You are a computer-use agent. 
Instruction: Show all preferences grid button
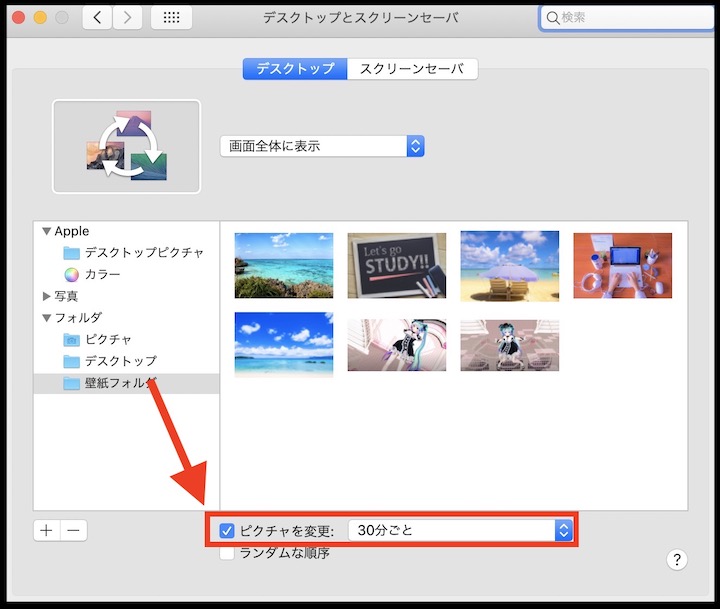point(171,18)
